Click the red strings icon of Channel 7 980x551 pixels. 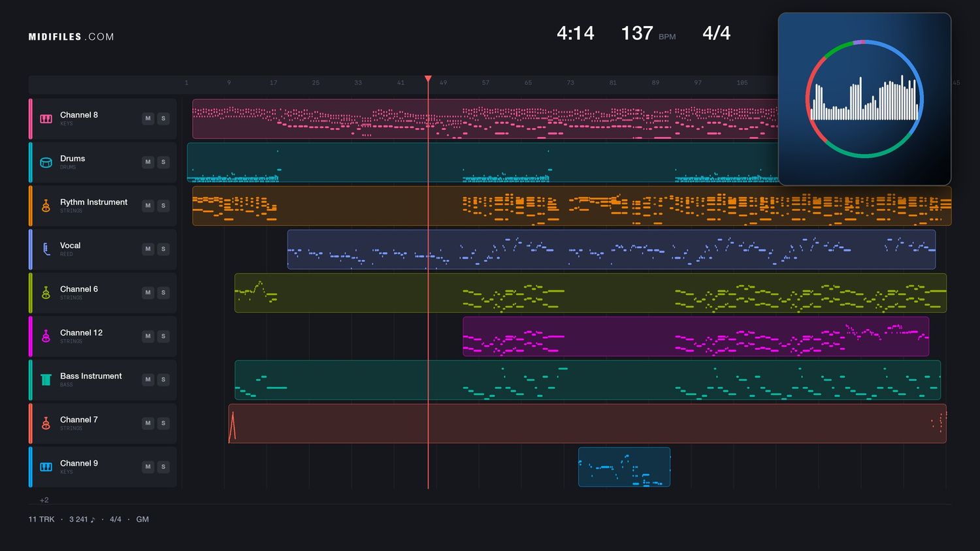[46, 424]
